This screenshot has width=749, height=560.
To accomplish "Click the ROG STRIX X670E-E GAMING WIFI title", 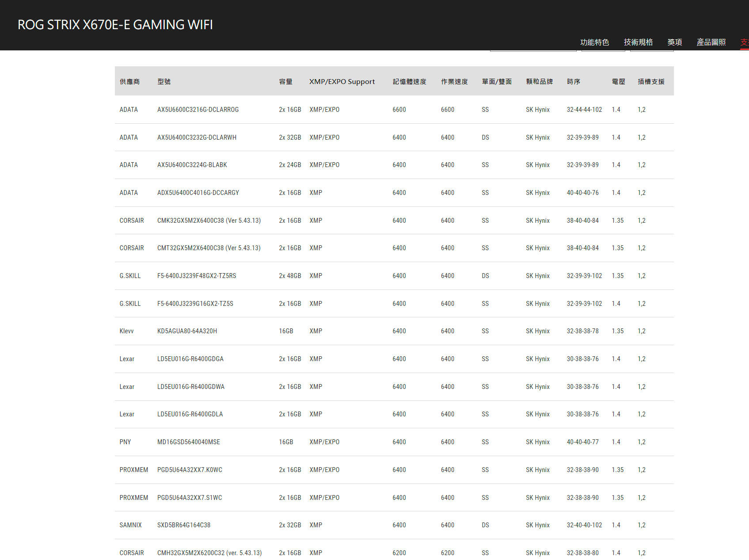I will tap(115, 24).
